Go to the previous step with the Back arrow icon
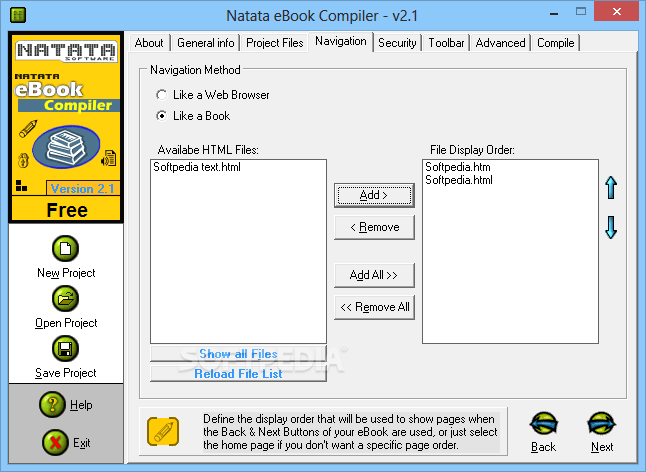Screen dimensions: 646x472 coord(543,424)
